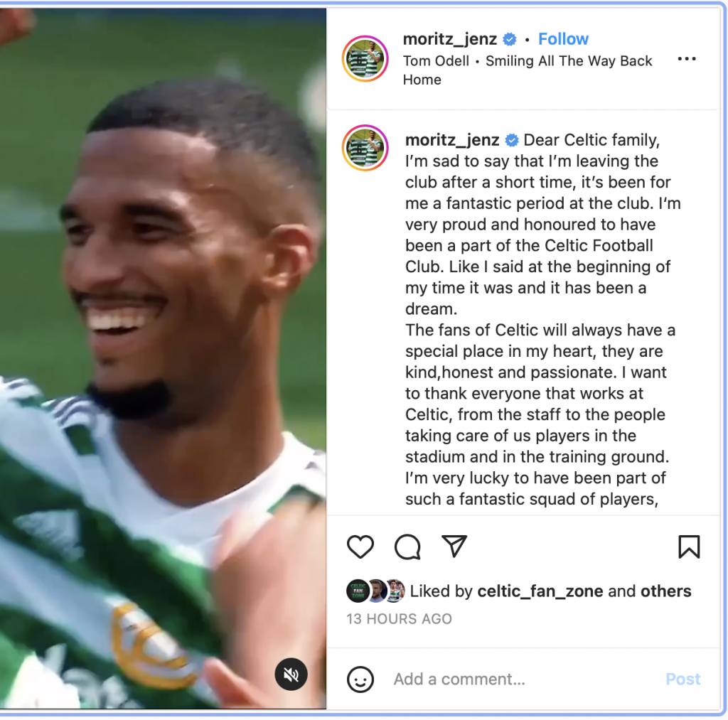The width and height of the screenshot is (728, 720).
Task: Save the post with the bookmark icon
Action: coord(689,547)
